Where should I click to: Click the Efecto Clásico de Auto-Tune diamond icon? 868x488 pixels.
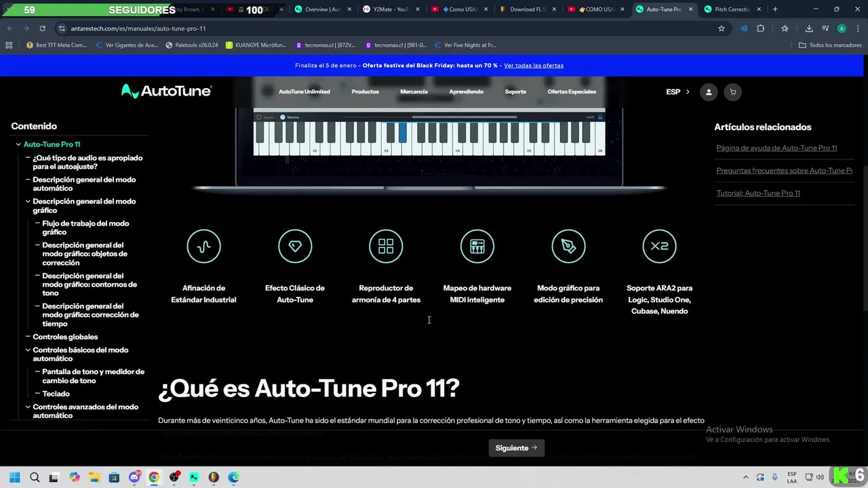pos(295,246)
